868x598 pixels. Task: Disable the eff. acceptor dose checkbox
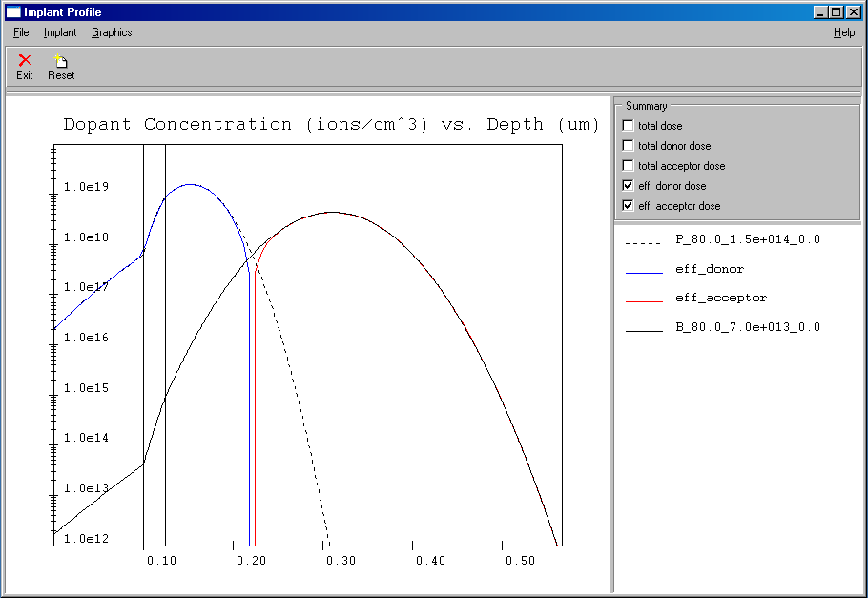click(x=628, y=205)
